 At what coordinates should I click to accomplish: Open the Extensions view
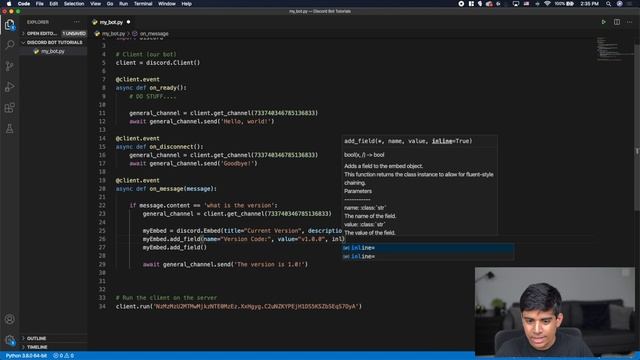(x=10, y=108)
